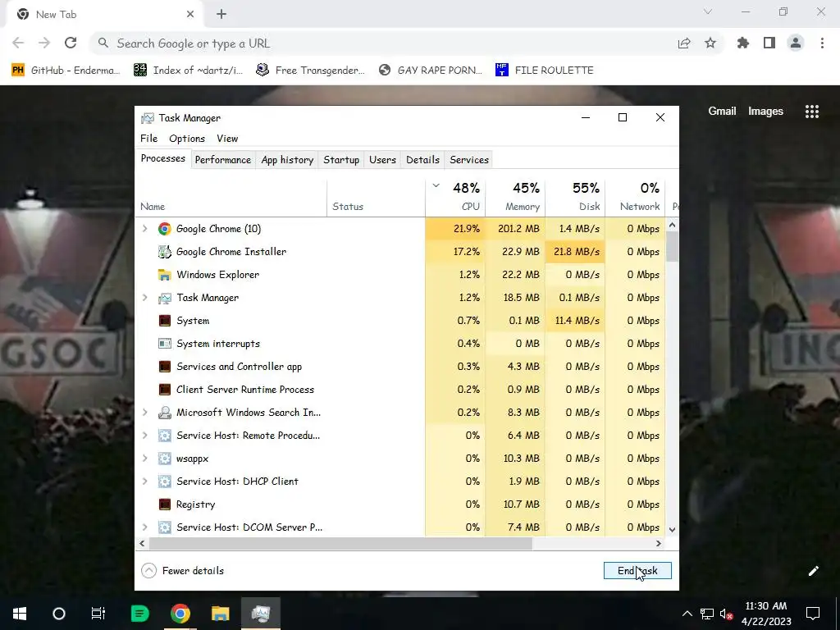The height and width of the screenshot is (630, 840).
Task: Open the GitHub - Enderma... bookmark
Action: tap(66, 71)
